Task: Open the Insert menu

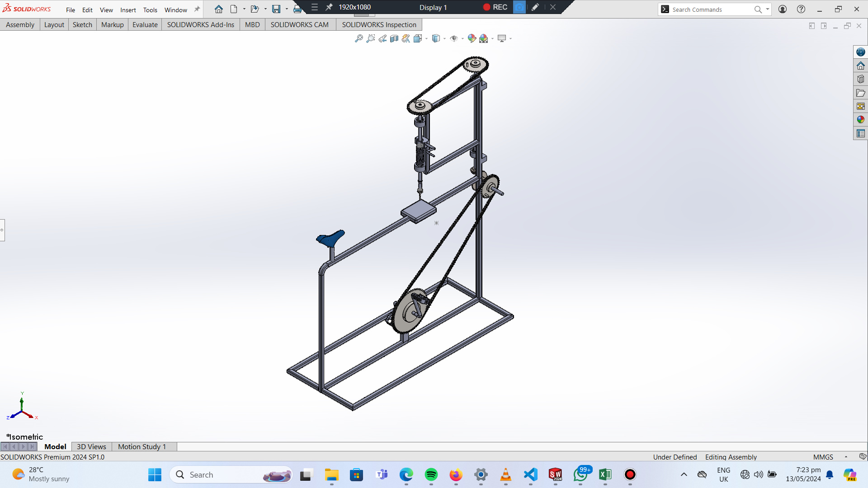Action: [128, 10]
